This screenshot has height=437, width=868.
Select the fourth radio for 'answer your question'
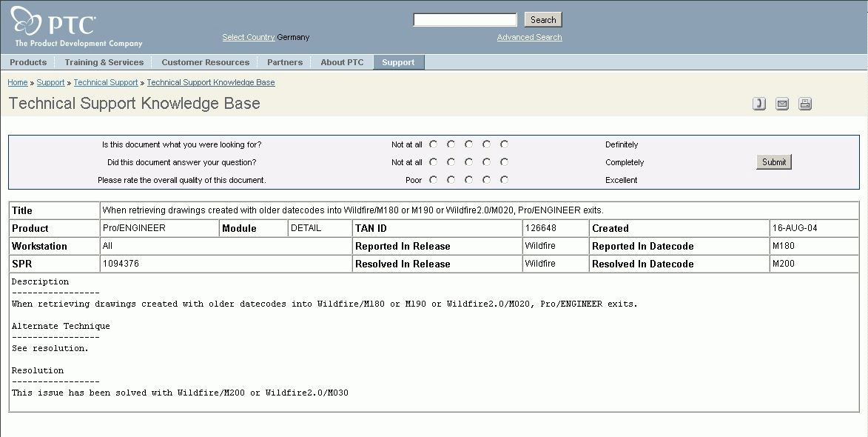487,161
